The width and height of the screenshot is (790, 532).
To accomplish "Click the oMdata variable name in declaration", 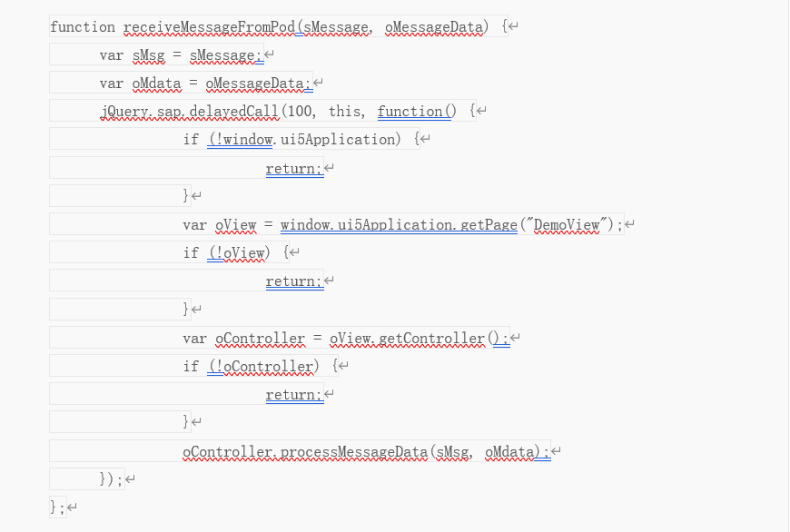I will coord(157,84).
